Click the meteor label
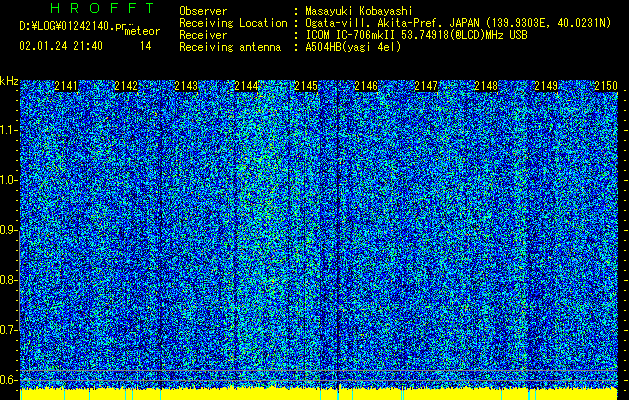 click(142, 32)
